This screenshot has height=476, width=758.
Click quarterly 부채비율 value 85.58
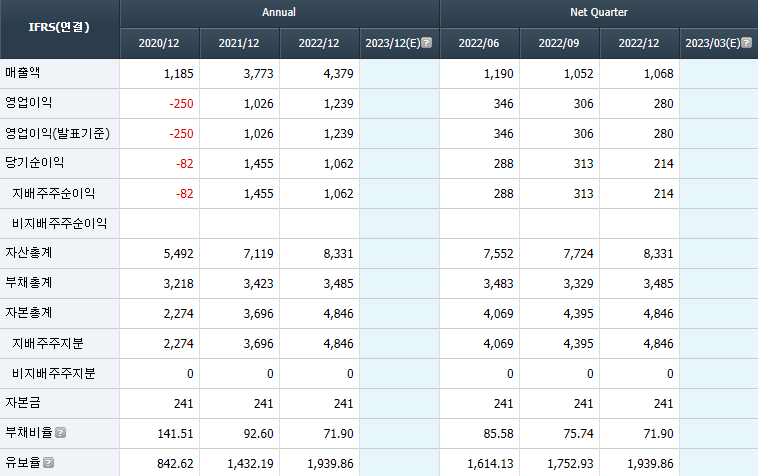[498, 433]
